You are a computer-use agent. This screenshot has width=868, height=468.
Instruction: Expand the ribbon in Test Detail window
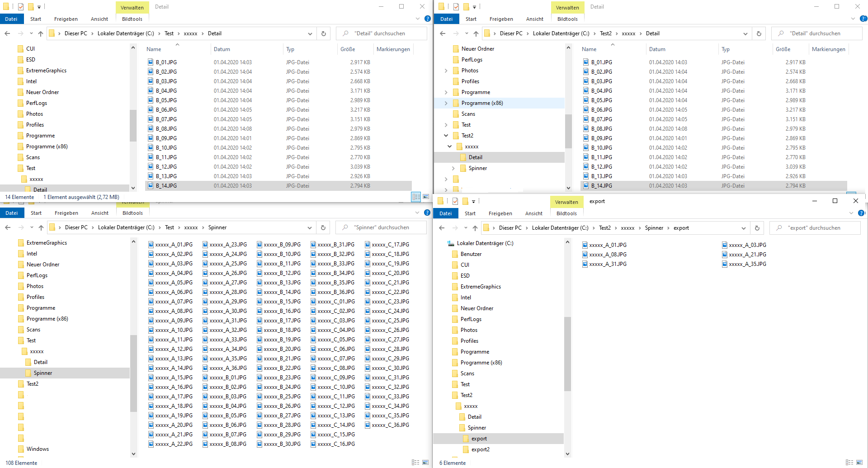pos(418,19)
